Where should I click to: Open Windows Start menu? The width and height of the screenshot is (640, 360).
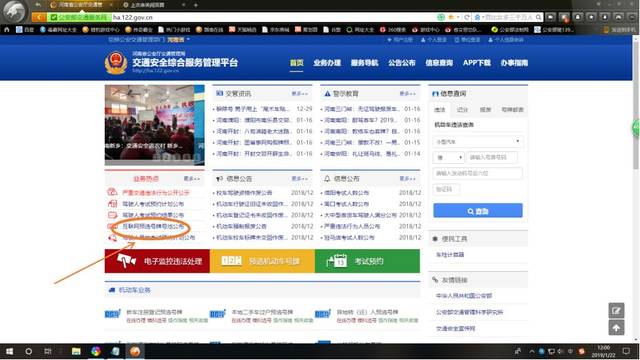click(9, 351)
